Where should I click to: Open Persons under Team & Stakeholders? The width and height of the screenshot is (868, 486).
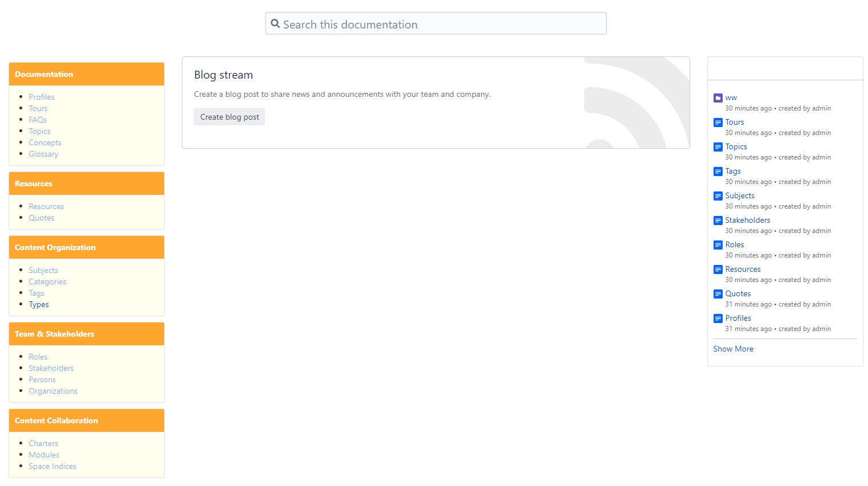pos(42,379)
